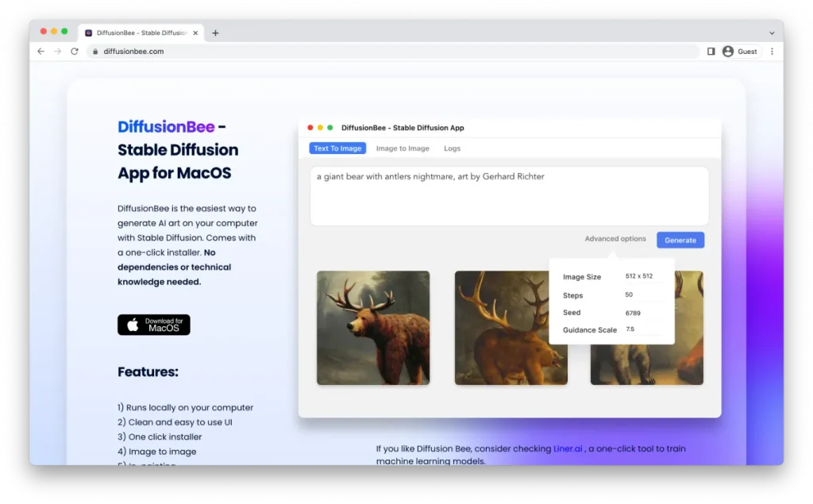Click the browser back arrow icon

[x=41, y=52]
